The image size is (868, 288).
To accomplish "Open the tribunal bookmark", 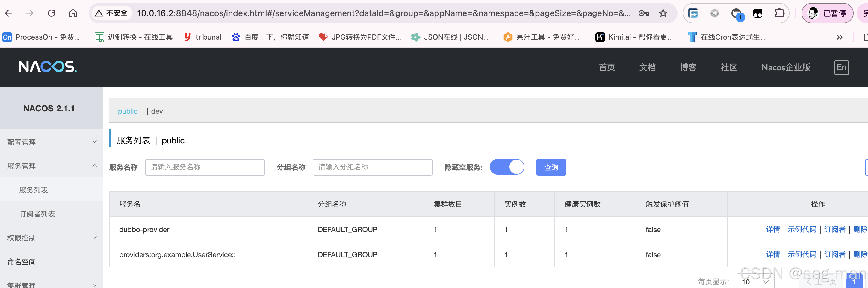I will coord(202,37).
